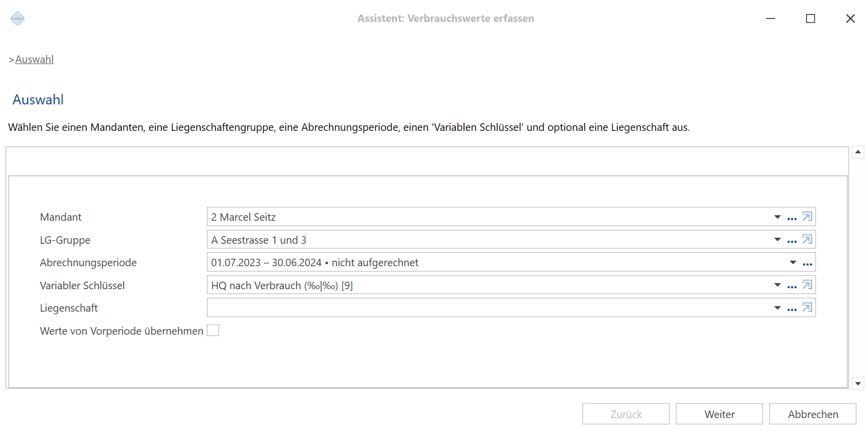Click the ellipsis icon for Variabler Schlüssel

792,287
